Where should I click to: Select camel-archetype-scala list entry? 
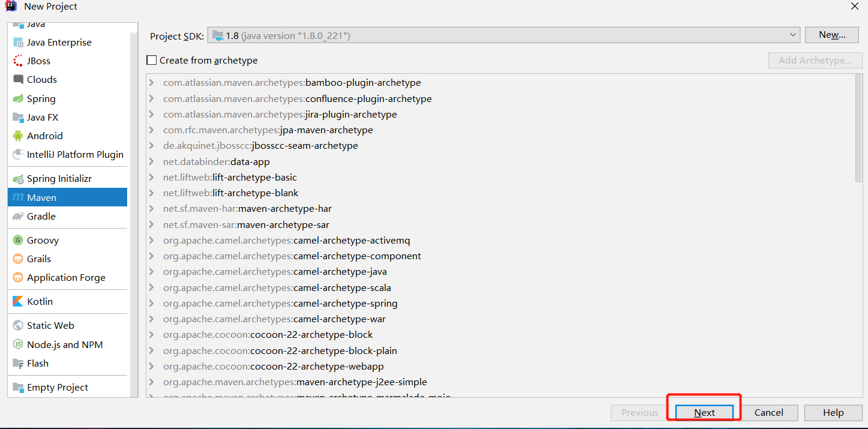tap(277, 287)
